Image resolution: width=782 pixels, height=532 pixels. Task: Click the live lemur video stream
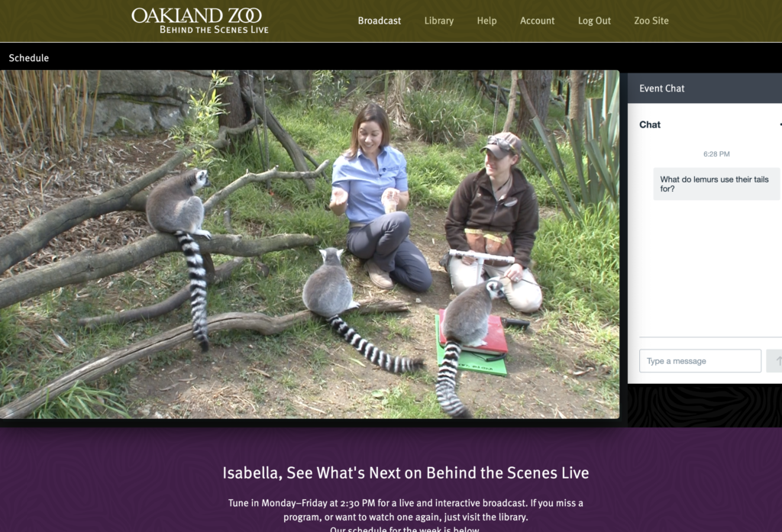[x=310, y=244]
